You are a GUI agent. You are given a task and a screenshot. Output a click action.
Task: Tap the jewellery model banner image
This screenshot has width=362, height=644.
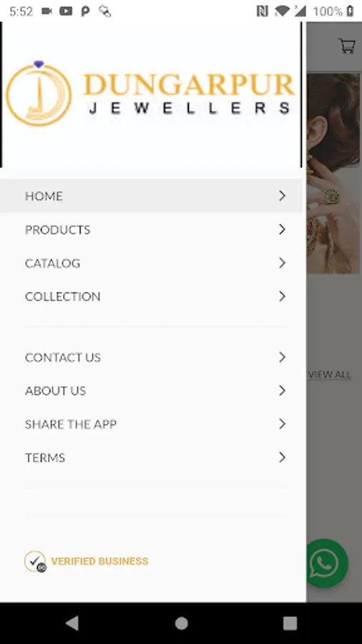click(333, 173)
